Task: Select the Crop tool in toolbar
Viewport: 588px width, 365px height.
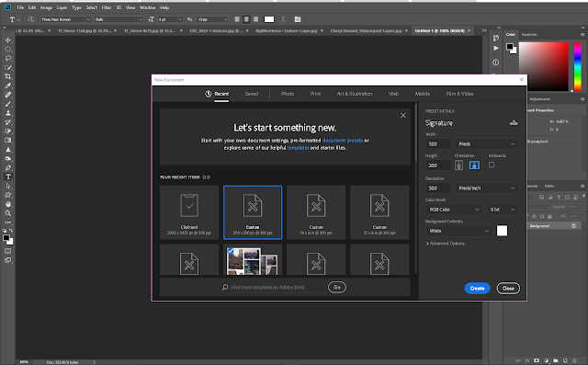Action: point(8,76)
